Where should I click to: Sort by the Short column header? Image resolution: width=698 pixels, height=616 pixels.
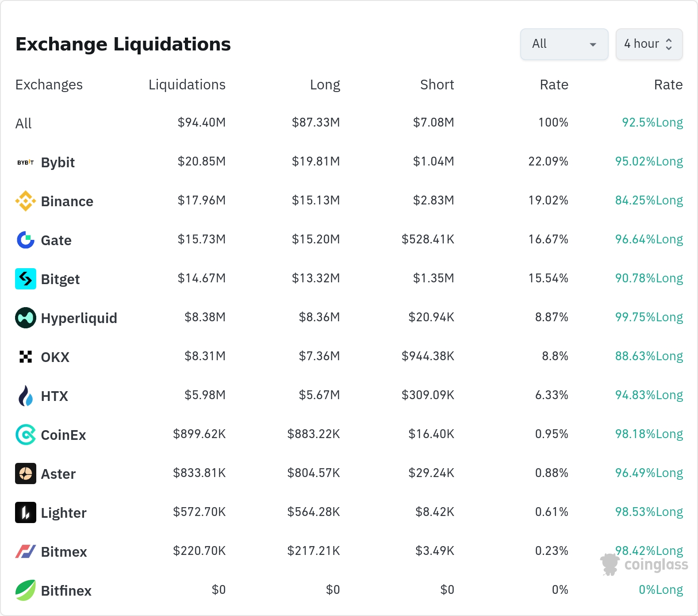pyautogui.click(x=437, y=85)
